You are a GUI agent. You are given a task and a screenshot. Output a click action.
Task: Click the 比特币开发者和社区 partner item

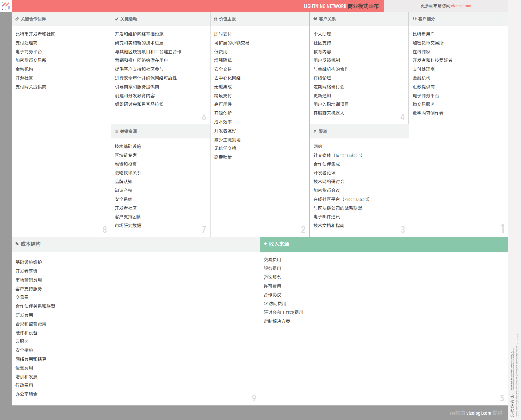click(x=35, y=34)
